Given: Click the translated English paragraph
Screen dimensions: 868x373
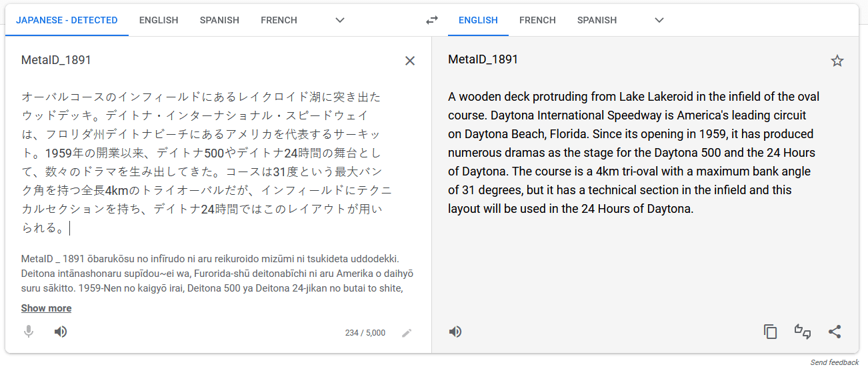Looking at the screenshot, I should 634,152.
